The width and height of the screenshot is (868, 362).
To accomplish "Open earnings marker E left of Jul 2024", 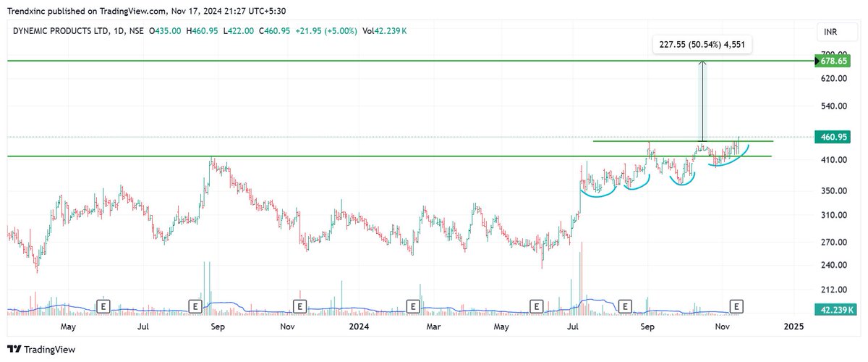I will (537, 306).
